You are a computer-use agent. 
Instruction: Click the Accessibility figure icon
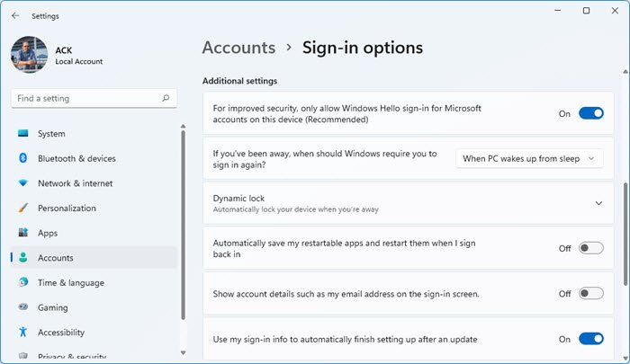[23, 333]
